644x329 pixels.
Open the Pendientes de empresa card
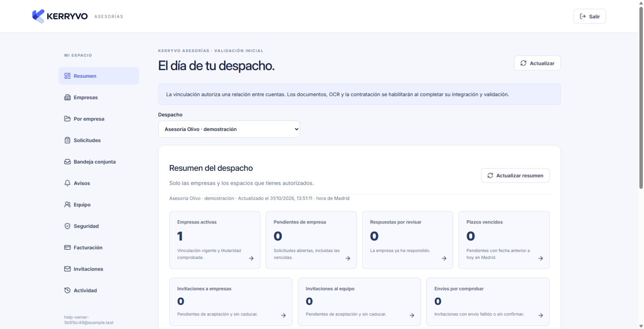click(x=311, y=240)
